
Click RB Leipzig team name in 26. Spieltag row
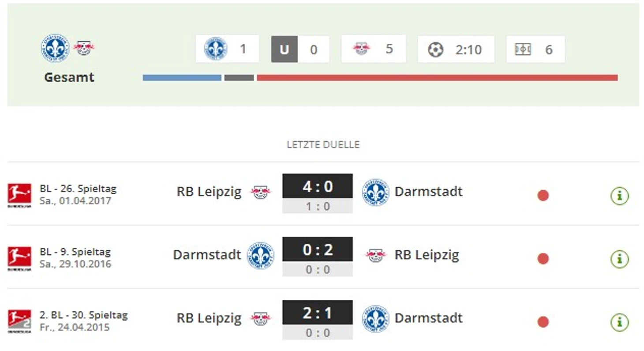[209, 192]
